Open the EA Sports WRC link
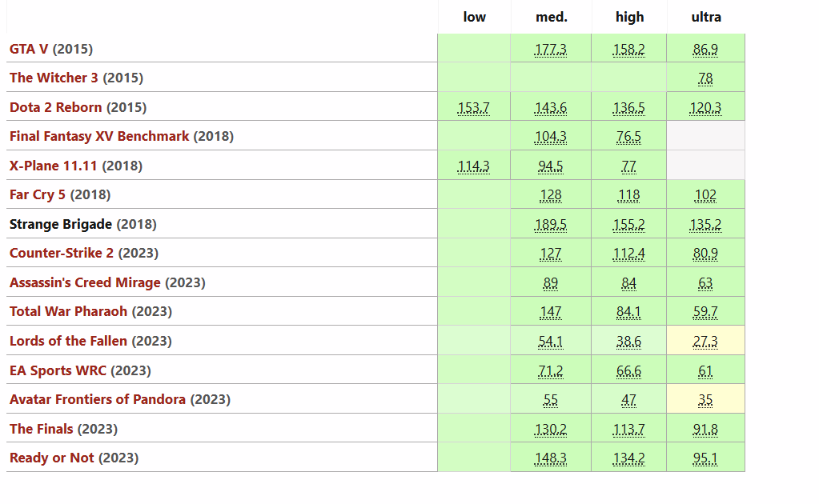 point(58,370)
